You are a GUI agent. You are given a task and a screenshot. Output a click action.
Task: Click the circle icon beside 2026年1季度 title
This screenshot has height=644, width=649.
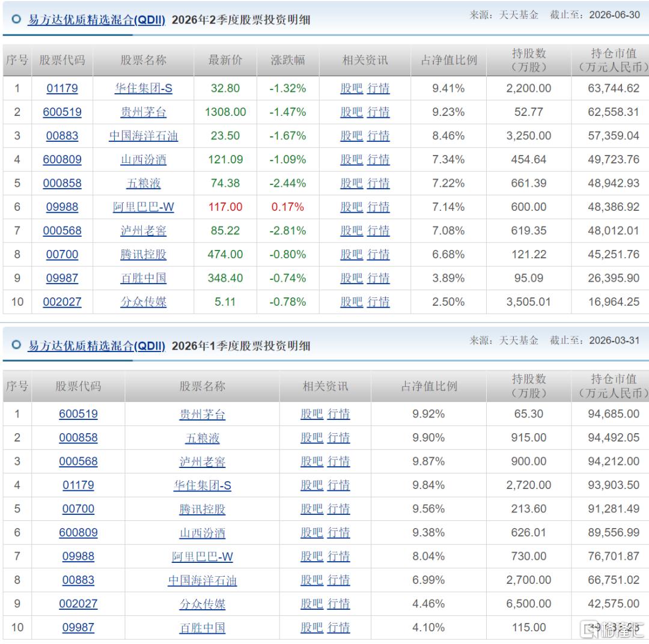point(16,345)
